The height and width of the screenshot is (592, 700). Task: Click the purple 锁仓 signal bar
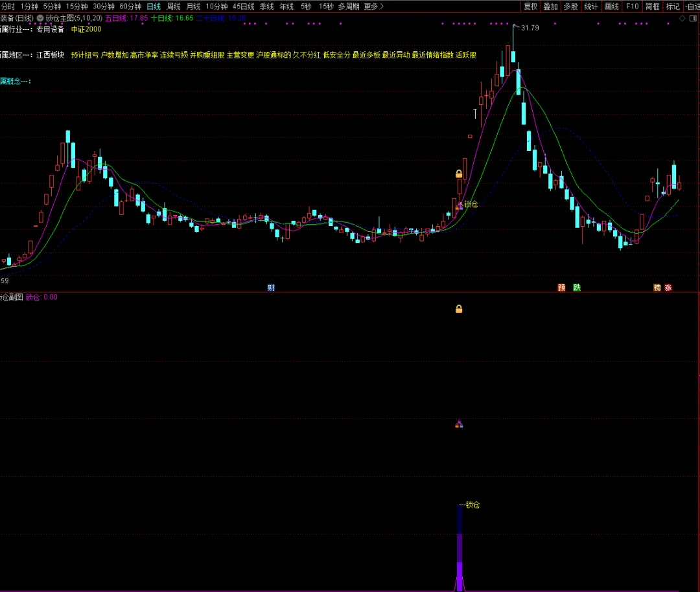[460, 549]
